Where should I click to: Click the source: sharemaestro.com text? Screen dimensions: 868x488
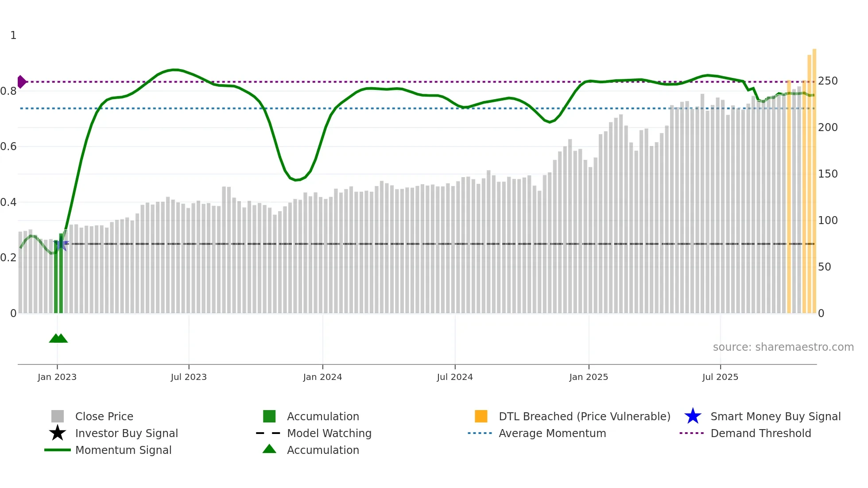[783, 347]
